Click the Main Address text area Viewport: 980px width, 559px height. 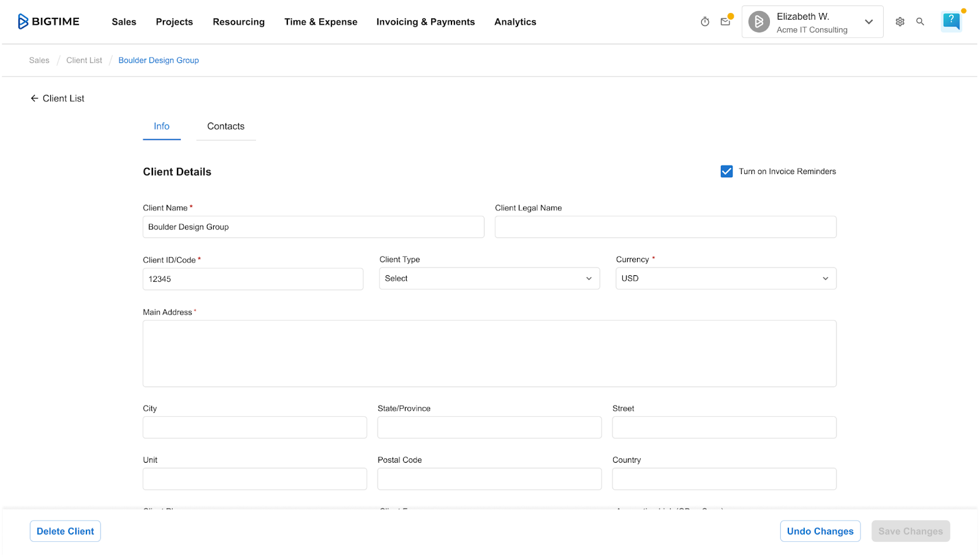tap(489, 354)
